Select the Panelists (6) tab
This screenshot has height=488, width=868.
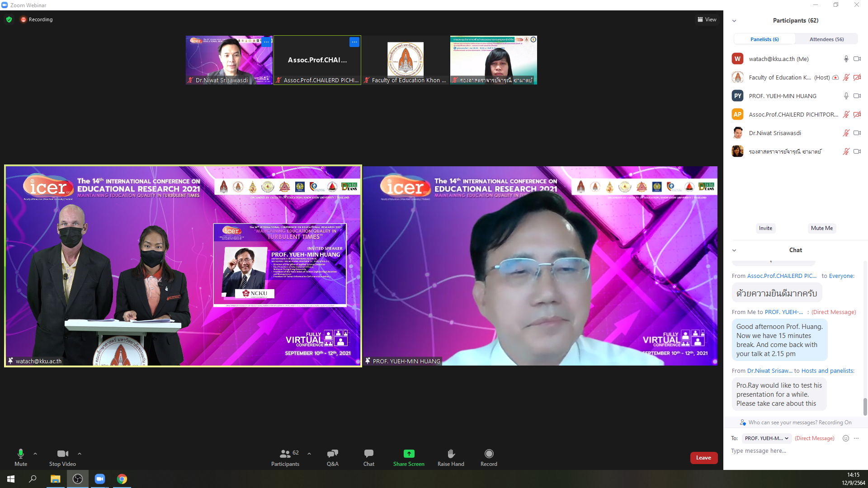point(764,39)
